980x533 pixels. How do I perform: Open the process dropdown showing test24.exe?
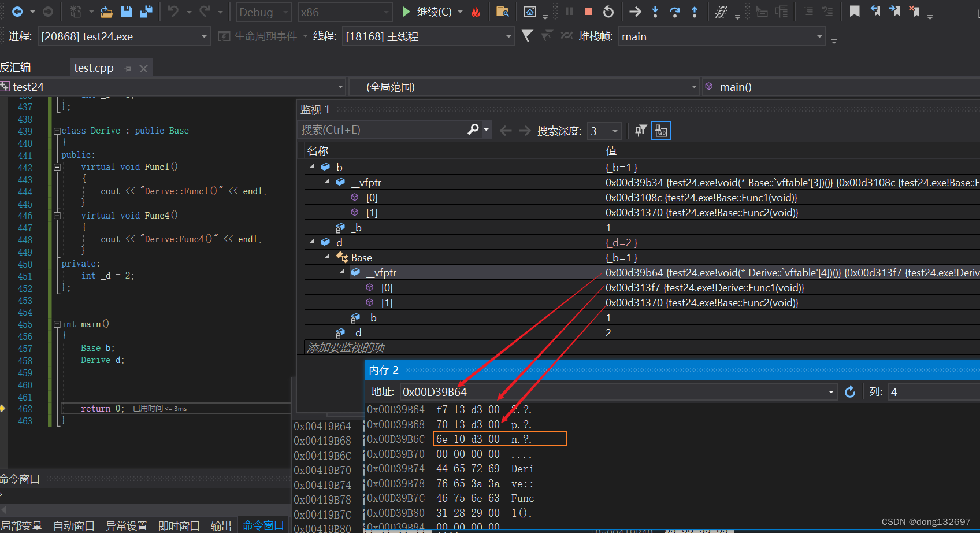point(204,37)
